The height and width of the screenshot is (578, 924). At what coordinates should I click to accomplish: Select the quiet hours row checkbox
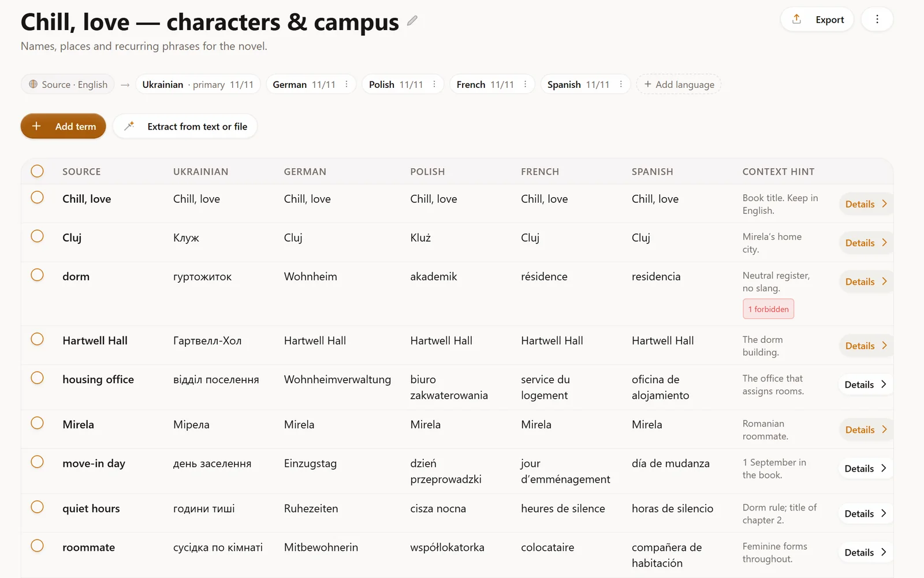[x=37, y=507]
